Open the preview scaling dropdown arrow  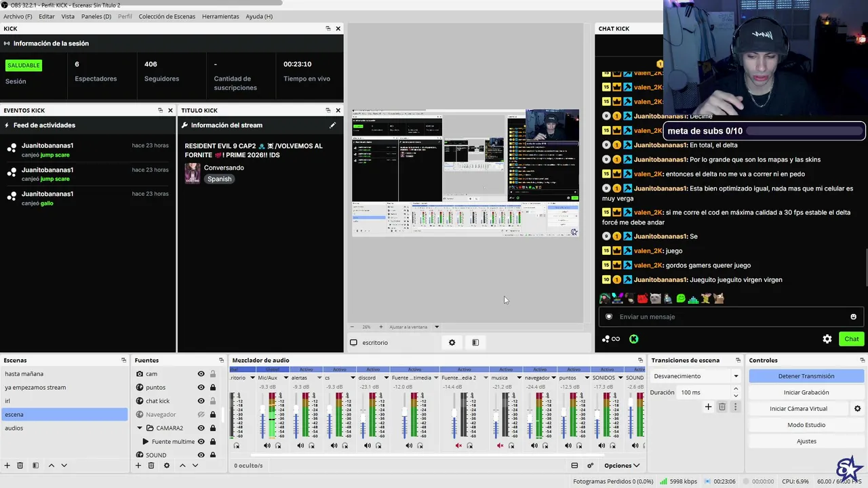(437, 327)
